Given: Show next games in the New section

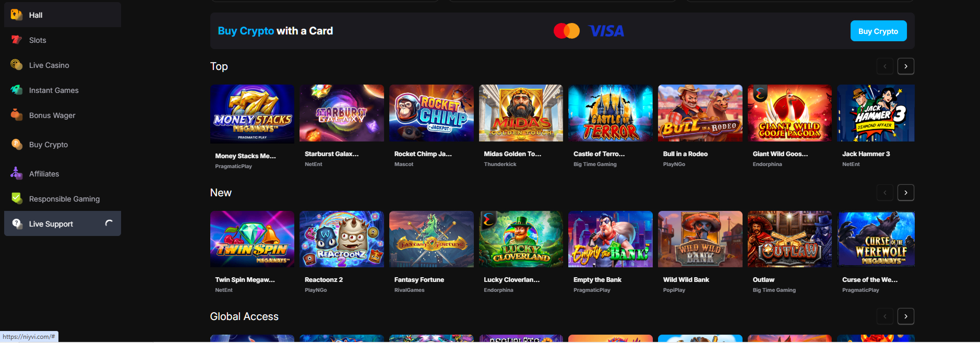Looking at the screenshot, I should [905, 193].
